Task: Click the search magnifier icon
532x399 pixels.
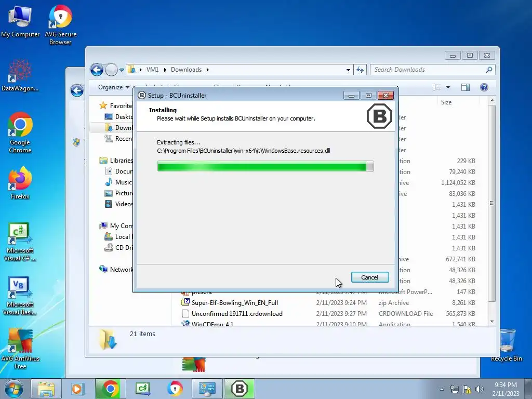Action: point(489,70)
